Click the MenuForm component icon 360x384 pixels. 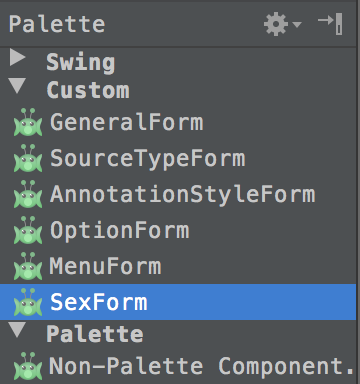pos(28,266)
